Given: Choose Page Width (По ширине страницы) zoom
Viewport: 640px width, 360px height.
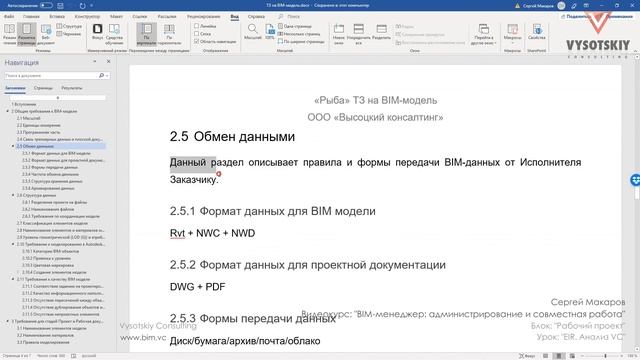Looking at the screenshot, I should click(301, 42).
